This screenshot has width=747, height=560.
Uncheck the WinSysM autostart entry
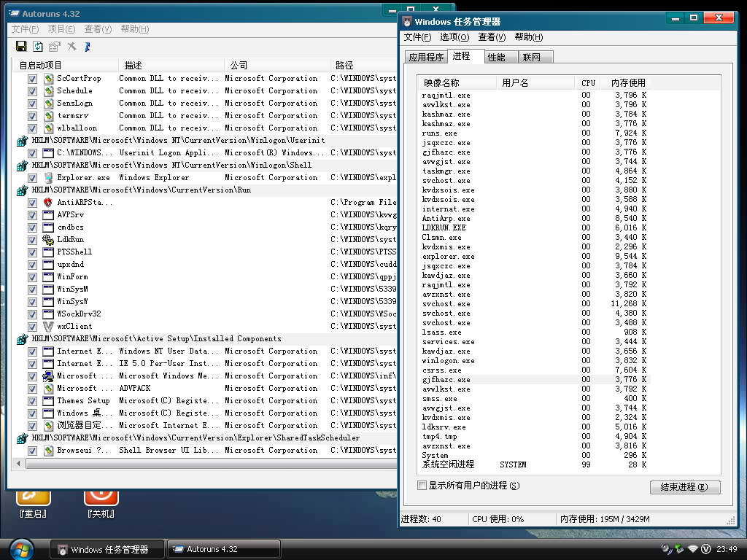(x=32, y=289)
